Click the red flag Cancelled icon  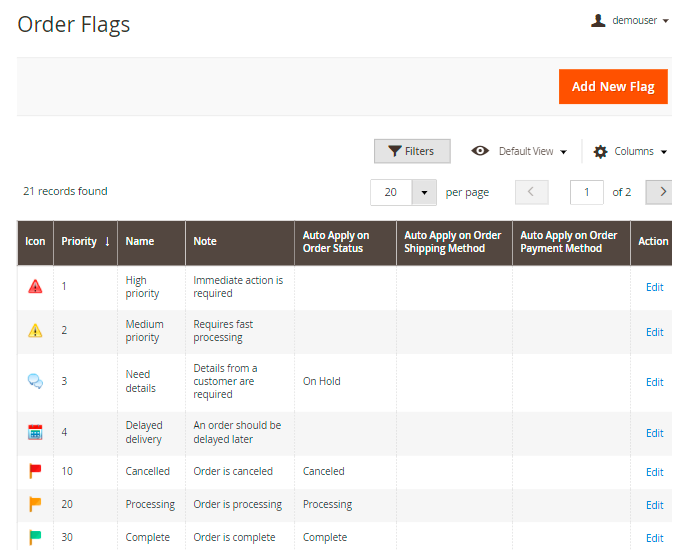tap(35, 471)
